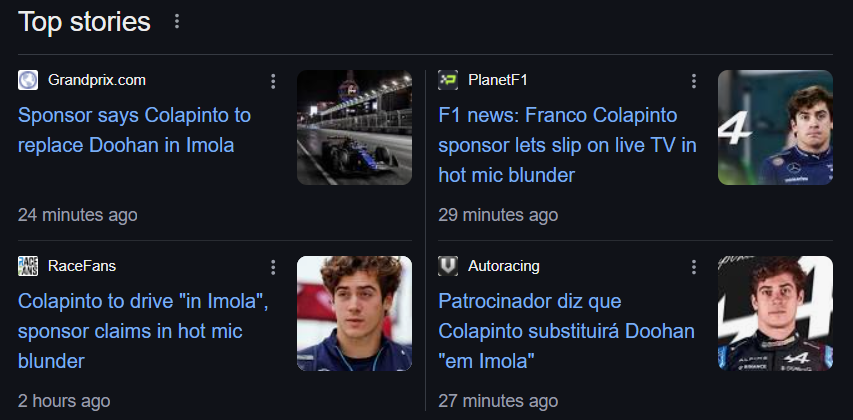Viewport: 853px width, 420px height.
Task: Click the PlanetF1 driver photo thumbnail
Action: (x=775, y=127)
